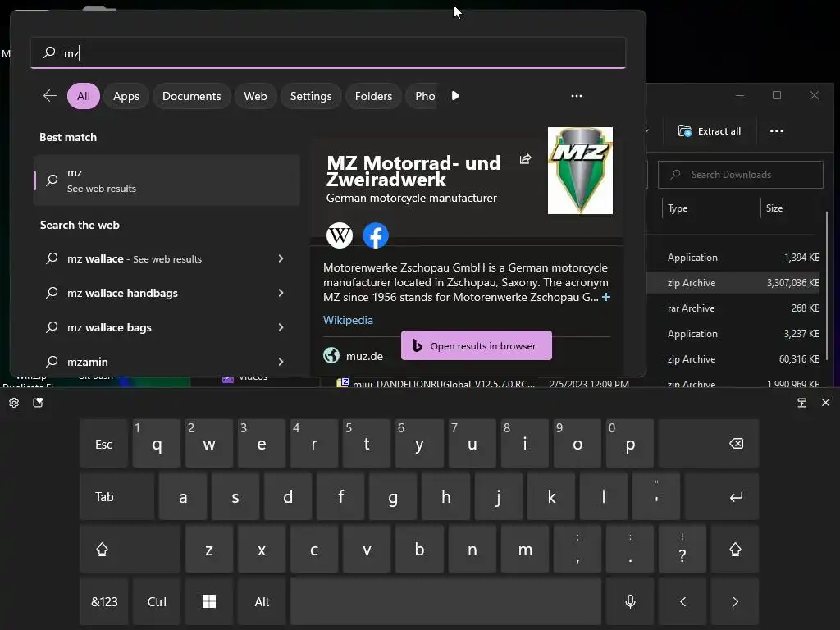This screenshot has width=840, height=630.
Task: Tap the enter key on keyboard
Action: click(722, 496)
